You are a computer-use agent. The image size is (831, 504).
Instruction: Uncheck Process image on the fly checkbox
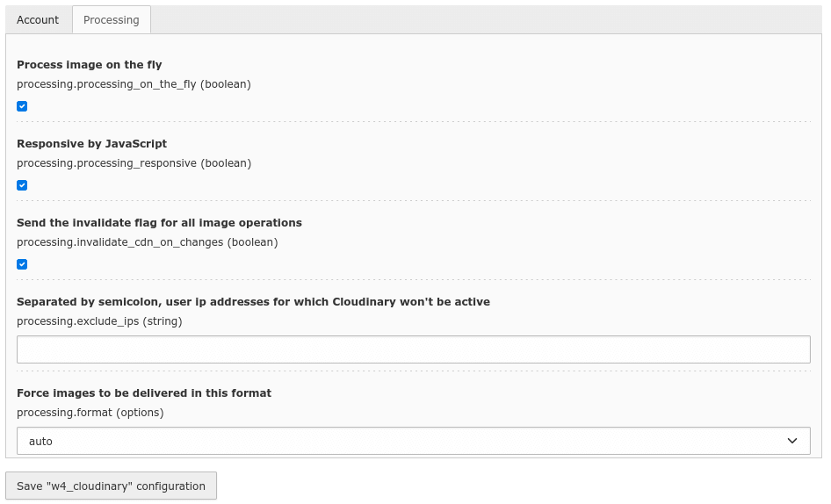22,106
